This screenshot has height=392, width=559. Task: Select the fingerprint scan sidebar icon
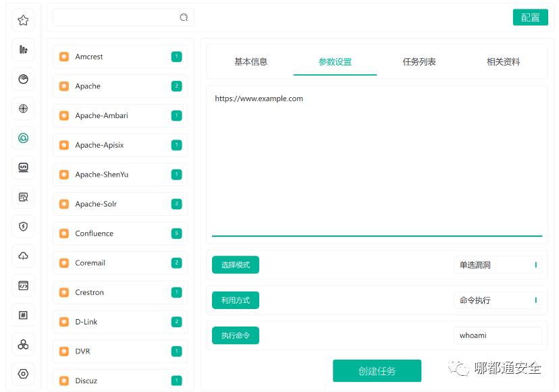(23, 79)
